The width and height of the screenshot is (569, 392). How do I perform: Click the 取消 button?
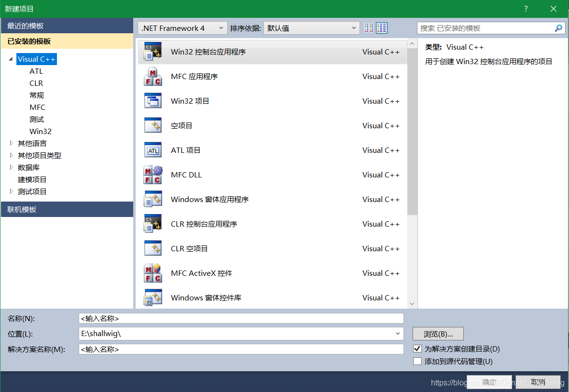click(538, 382)
